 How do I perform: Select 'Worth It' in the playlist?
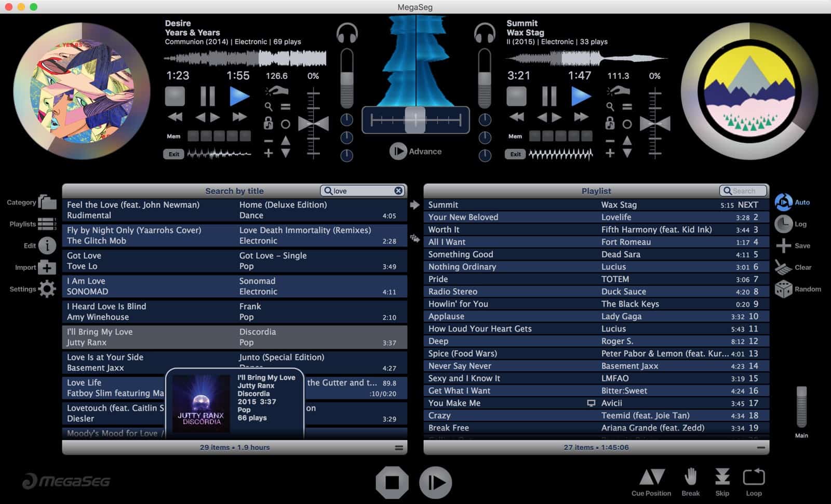[x=596, y=229]
